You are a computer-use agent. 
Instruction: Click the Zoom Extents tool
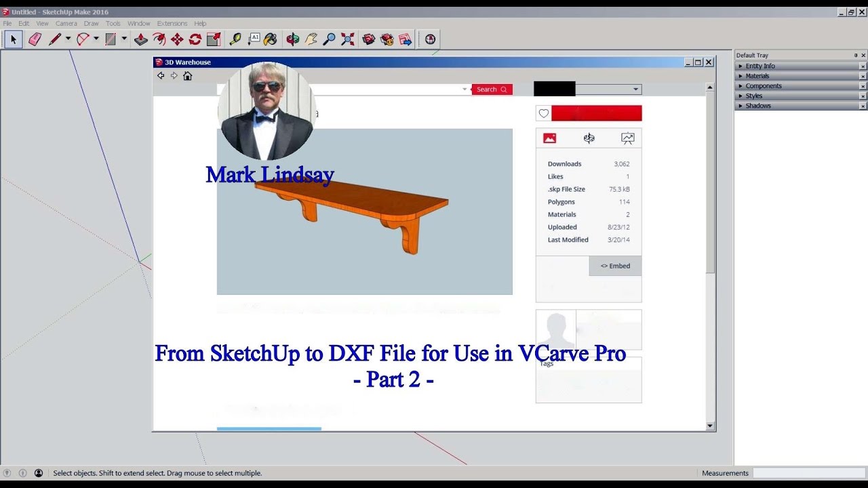[x=348, y=39]
